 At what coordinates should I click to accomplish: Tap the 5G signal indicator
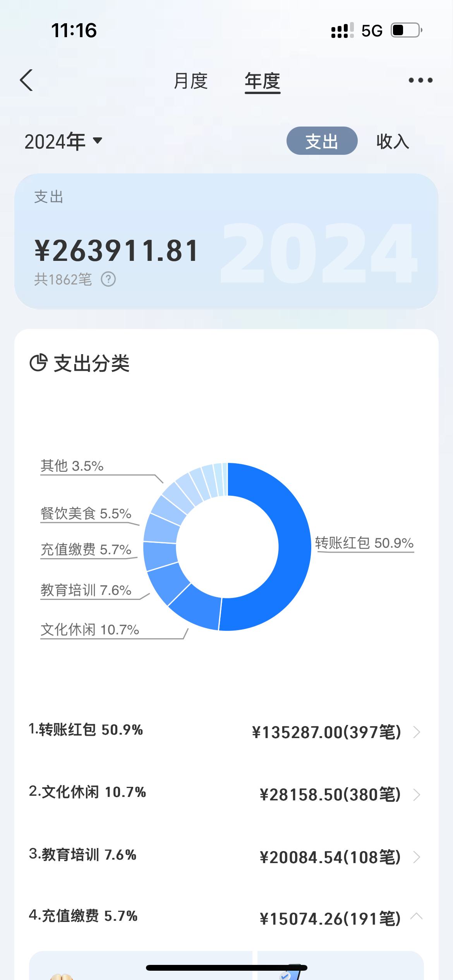(x=372, y=31)
